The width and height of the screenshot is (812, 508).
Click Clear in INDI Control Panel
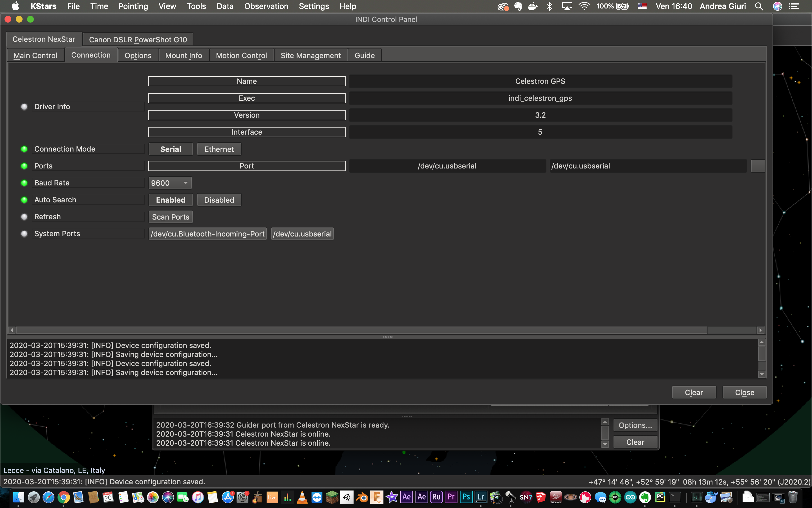694,392
